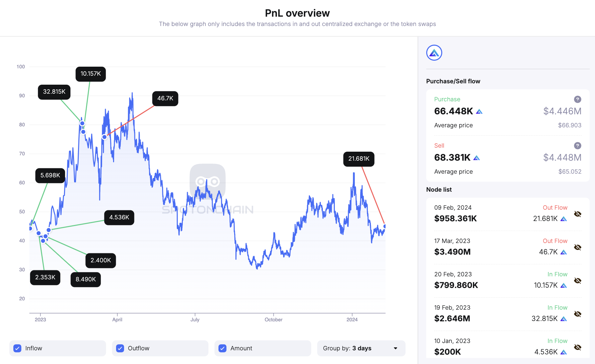Hide the 09 Feb, 2024 Out Flow node
Viewport: 595px width, 364px height.
tap(577, 214)
